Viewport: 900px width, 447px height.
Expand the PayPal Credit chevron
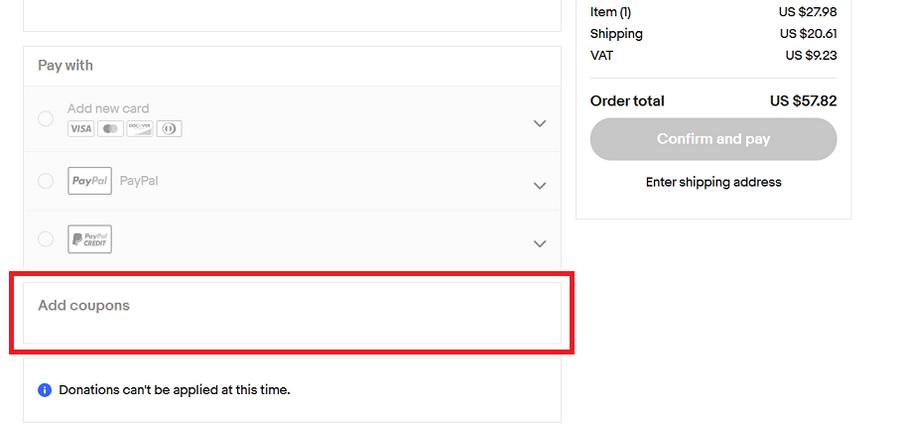(540, 244)
